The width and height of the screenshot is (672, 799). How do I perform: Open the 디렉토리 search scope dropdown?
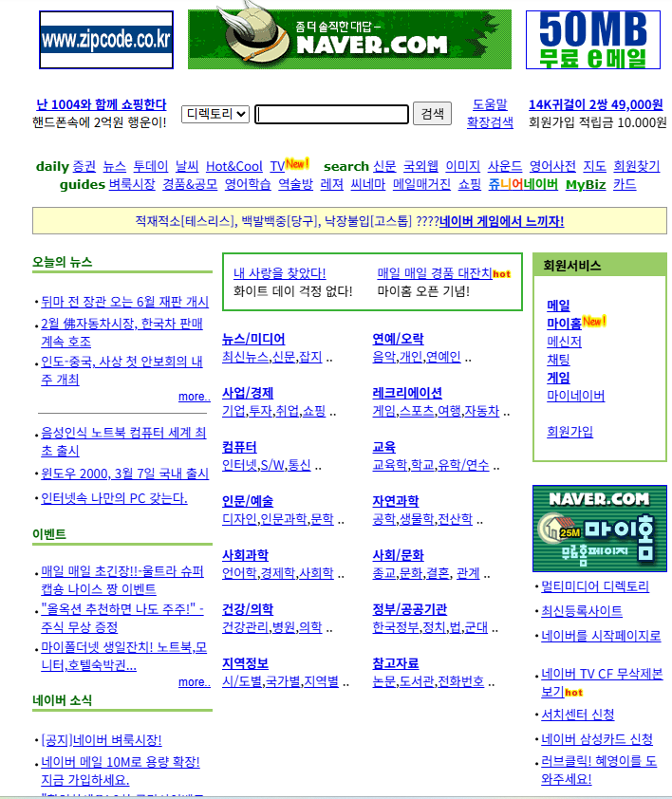215,114
